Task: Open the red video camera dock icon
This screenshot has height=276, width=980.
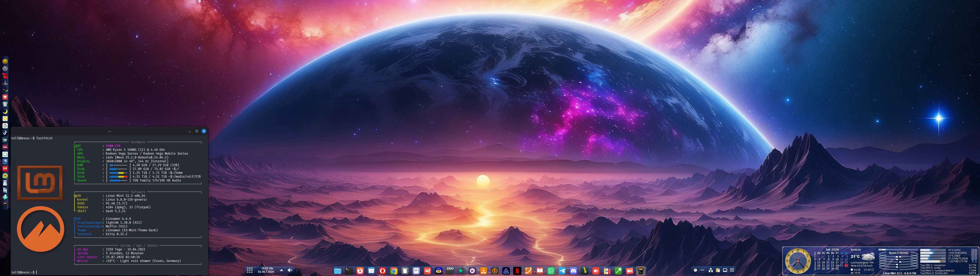Action: 630,271
